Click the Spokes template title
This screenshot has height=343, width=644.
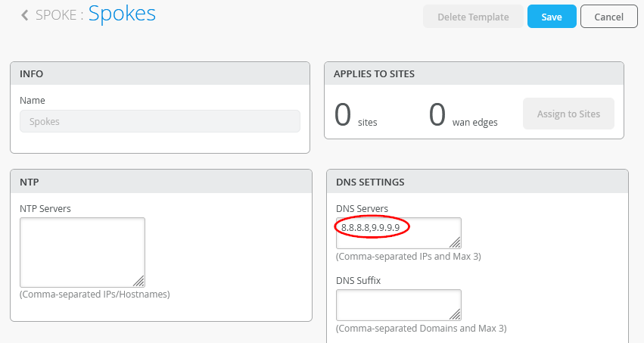123,14
